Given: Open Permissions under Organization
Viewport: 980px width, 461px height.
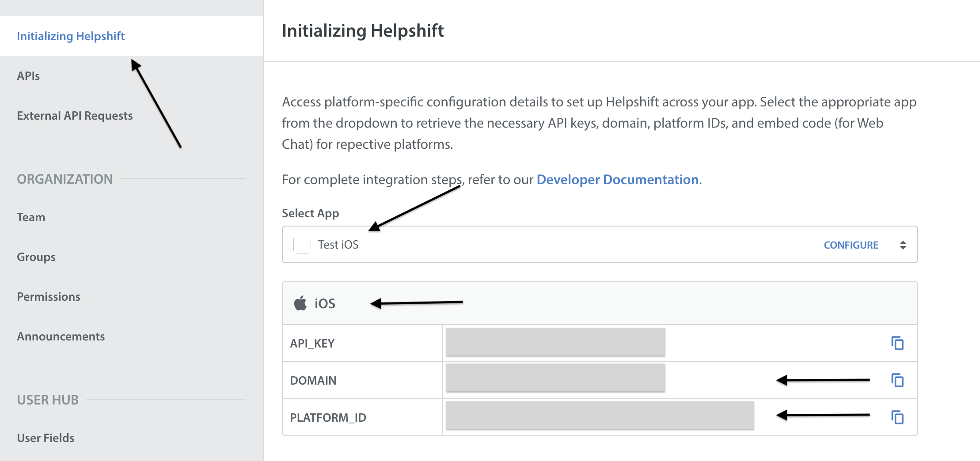Looking at the screenshot, I should click(49, 297).
